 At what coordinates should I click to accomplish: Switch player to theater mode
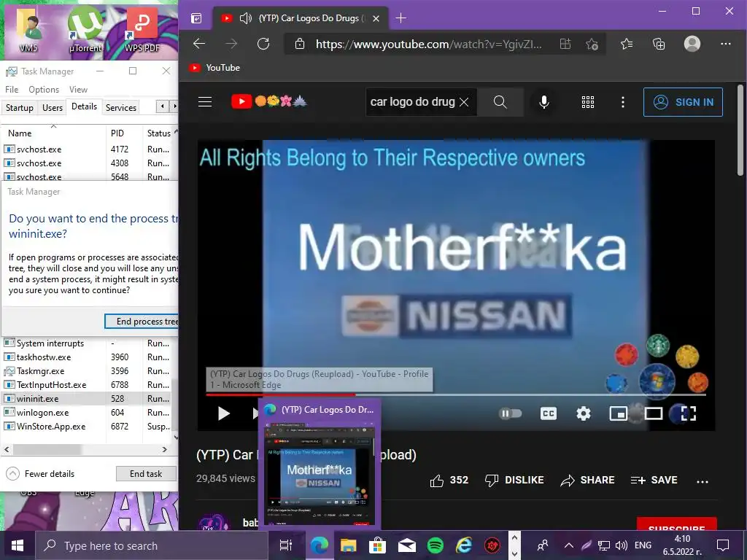point(653,413)
